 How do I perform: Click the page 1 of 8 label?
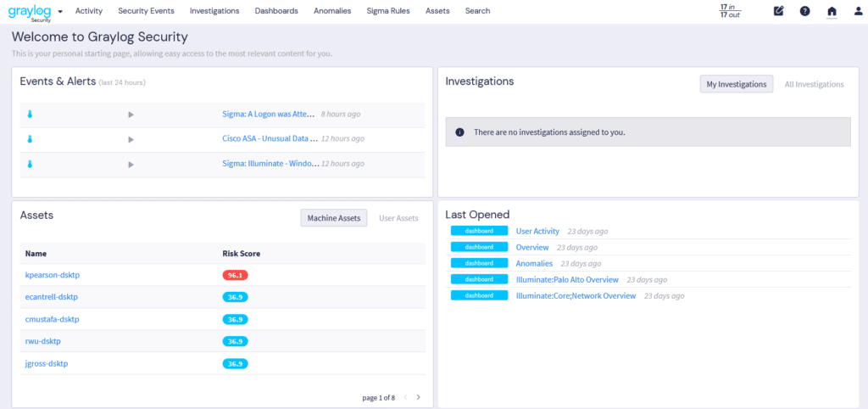(379, 397)
